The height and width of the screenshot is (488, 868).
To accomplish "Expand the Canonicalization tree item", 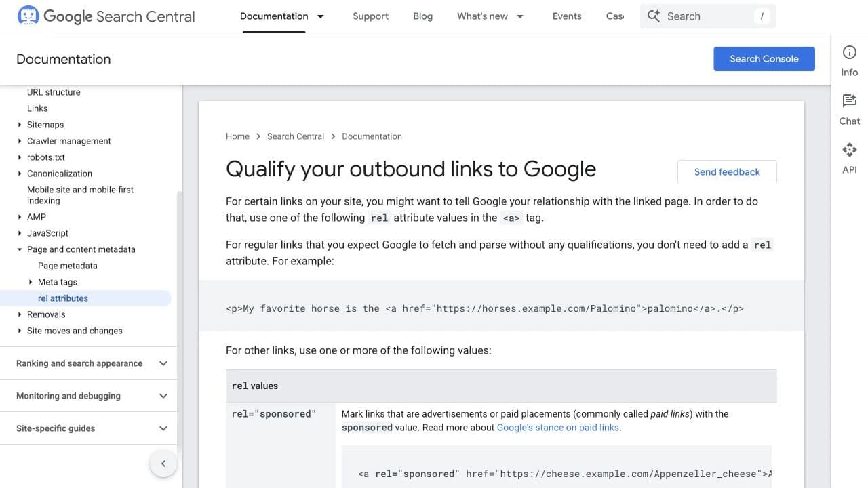I will click(20, 174).
